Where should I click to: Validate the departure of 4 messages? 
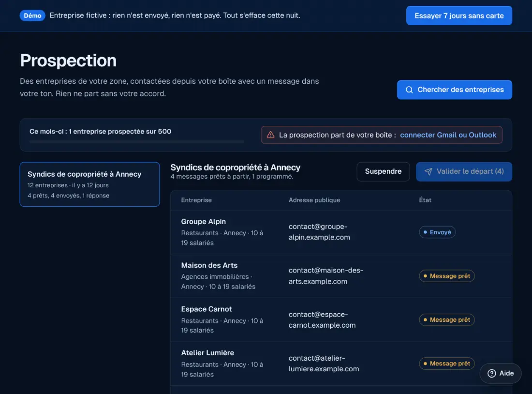tap(464, 171)
